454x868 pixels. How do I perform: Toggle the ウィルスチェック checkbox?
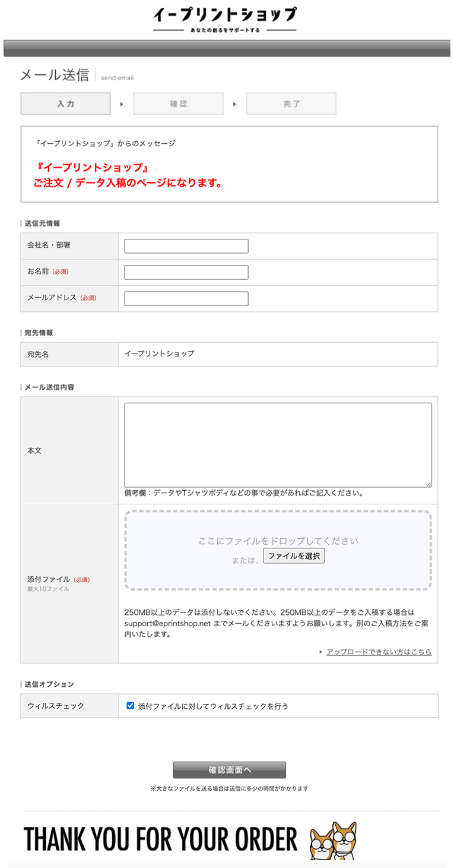pos(131,706)
